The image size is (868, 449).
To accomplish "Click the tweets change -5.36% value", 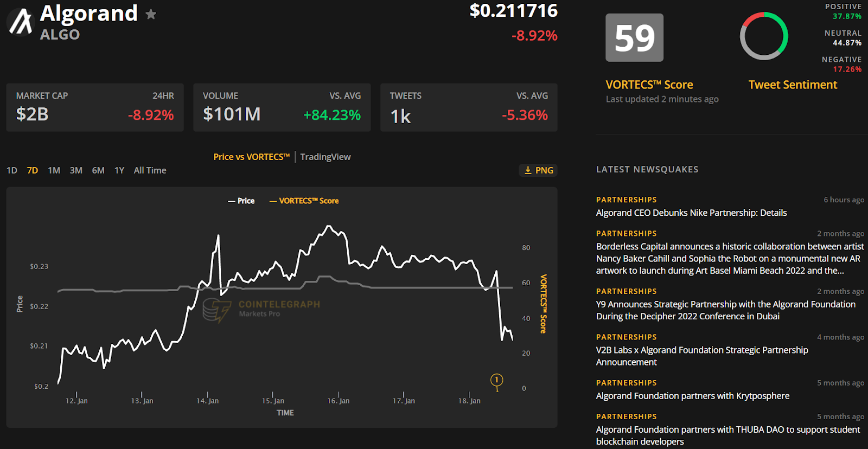I will point(525,115).
